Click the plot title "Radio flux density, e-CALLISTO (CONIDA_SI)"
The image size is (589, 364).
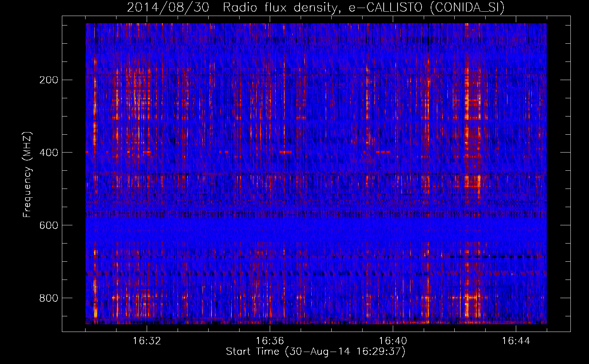[x=364, y=7]
